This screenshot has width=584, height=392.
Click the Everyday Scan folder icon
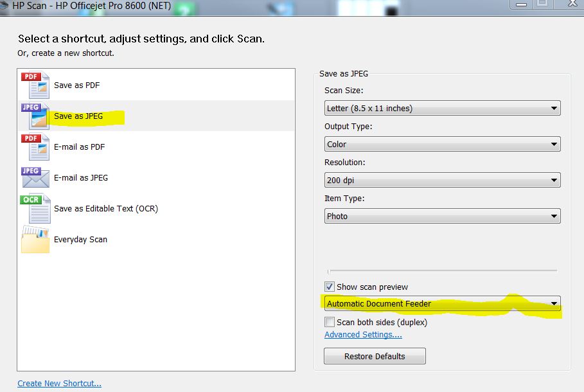tap(35, 240)
